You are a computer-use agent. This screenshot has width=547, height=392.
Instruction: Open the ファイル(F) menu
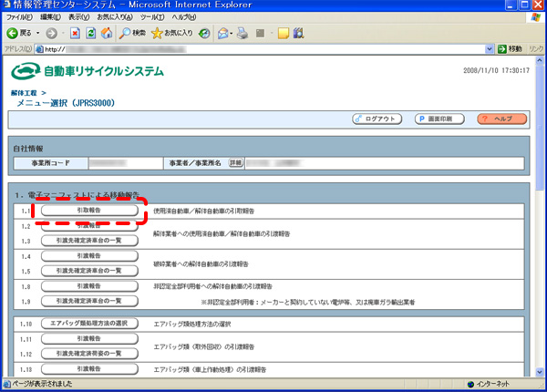19,17
